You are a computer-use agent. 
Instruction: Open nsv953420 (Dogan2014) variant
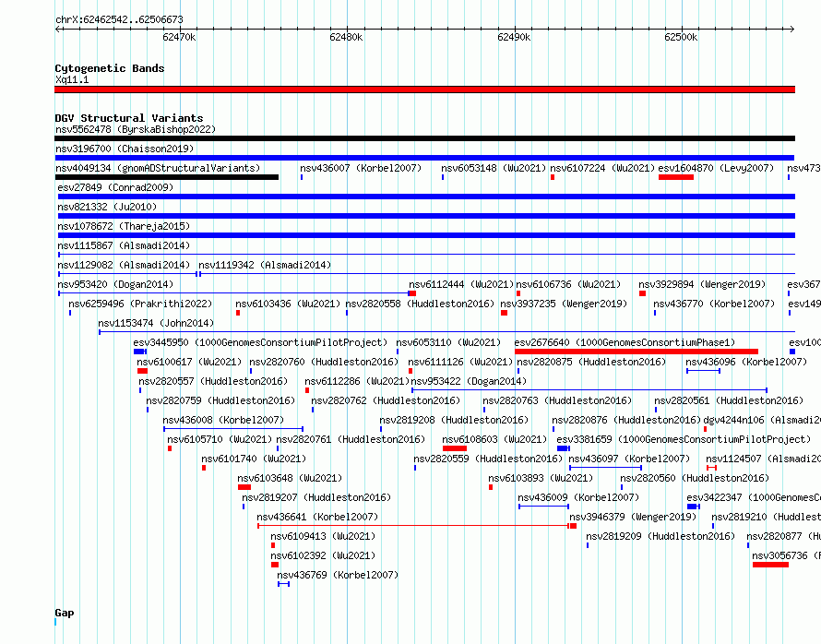(x=115, y=284)
